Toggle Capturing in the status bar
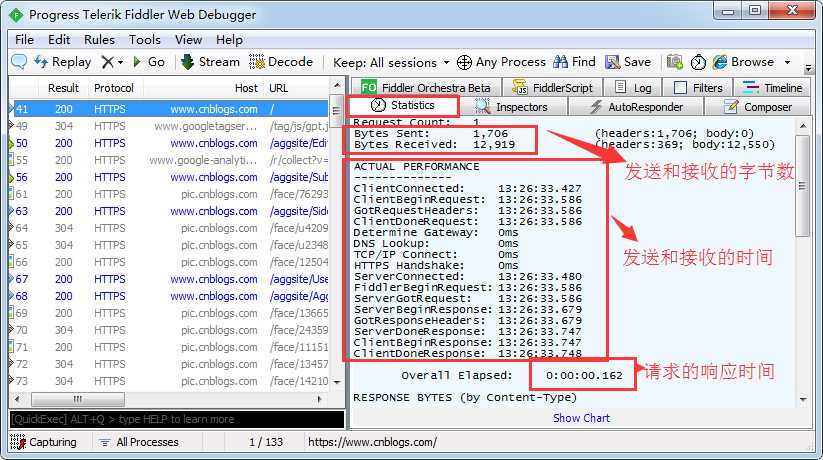Screen dimensions: 823x460 point(44,442)
